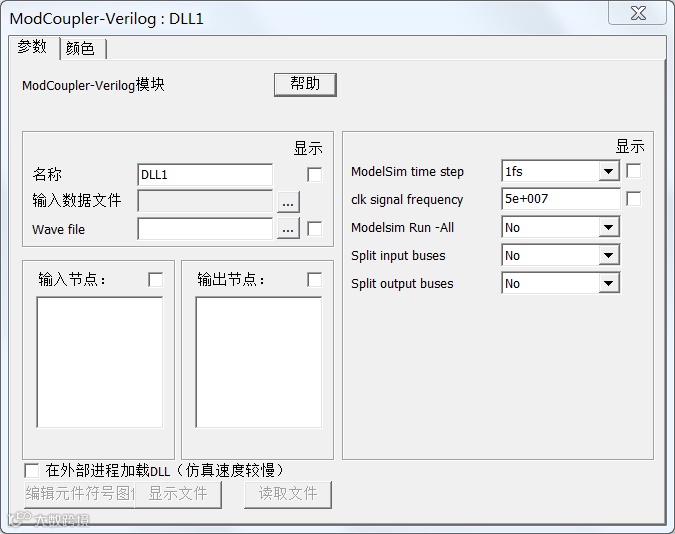Check the 输出节点 display checkbox
Image resolution: width=675 pixels, height=534 pixels.
[315, 279]
